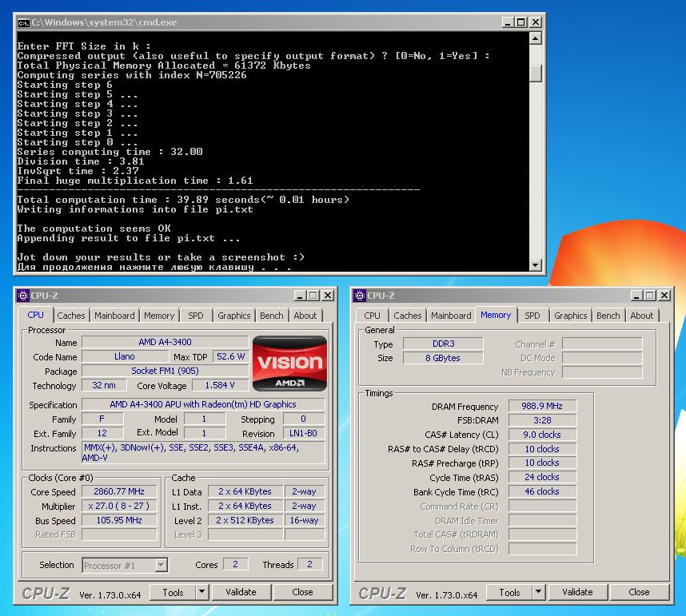Click Validate in the right CPU-Z window
Image resolution: width=686 pixels, height=616 pixels.
click(577, 592)
